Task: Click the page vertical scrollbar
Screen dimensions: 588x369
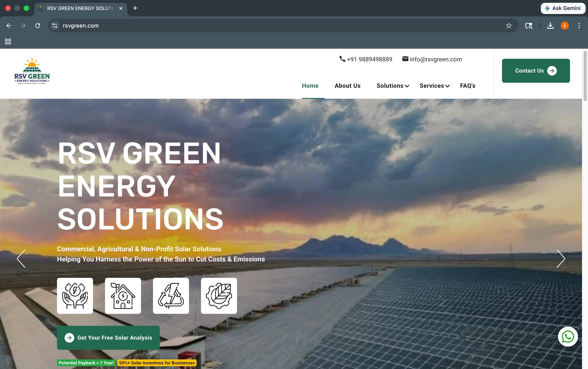Action: [x=585, y=76]
